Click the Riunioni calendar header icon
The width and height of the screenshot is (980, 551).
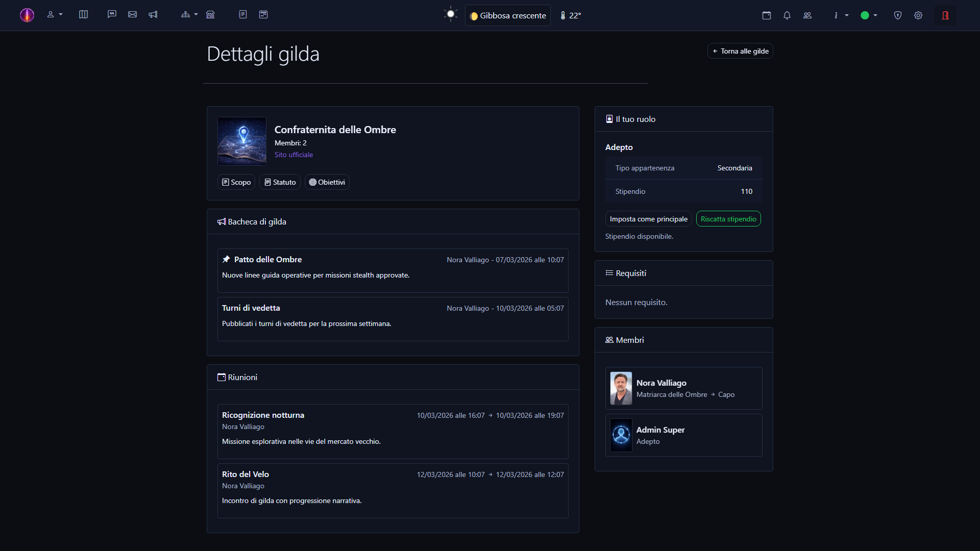[x=222, y=377]
